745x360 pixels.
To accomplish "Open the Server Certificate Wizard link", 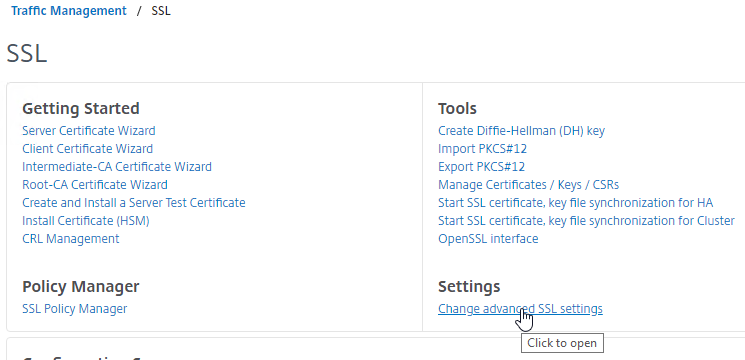I will 88,131.
